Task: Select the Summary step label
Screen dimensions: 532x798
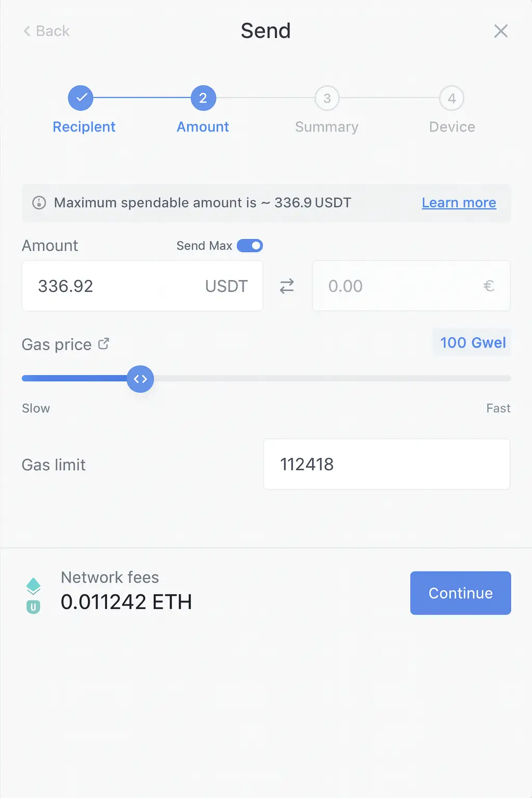Action: coord(327,127)
